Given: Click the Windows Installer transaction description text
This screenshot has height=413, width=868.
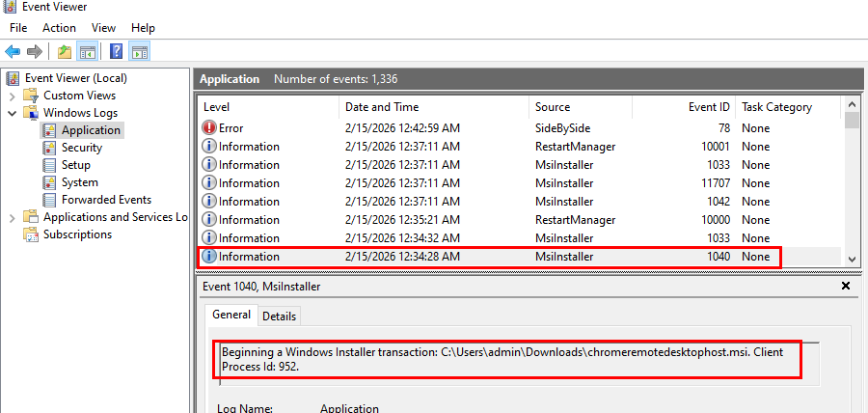Looking at the screenshot, I should tap(502, 359).
